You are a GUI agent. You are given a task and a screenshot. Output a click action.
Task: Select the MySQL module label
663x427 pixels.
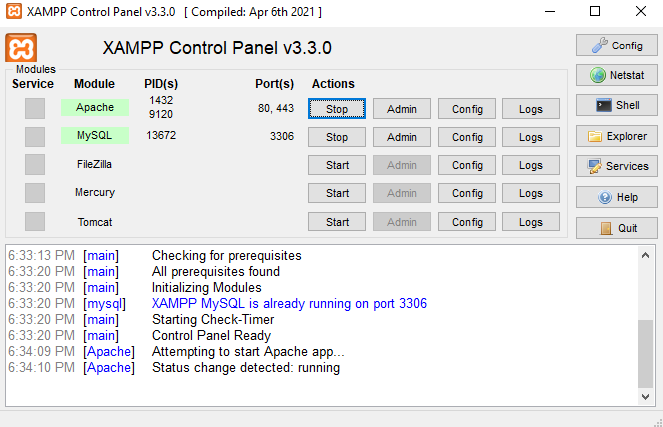pyautogui.click(x=95, y=135)
